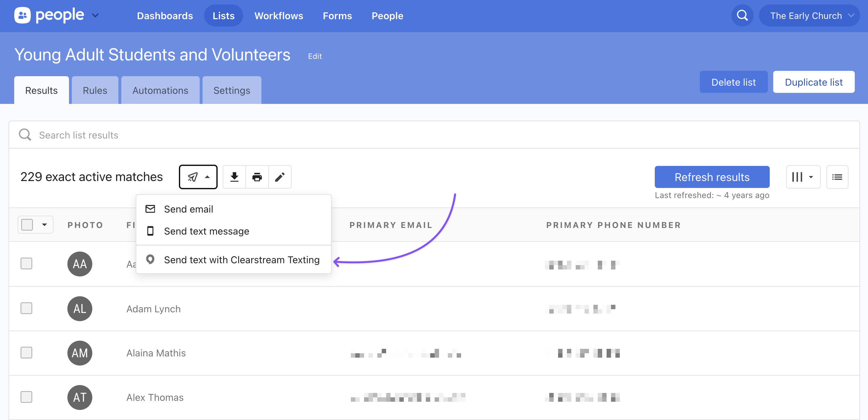Click the Send email icon

(x=151, y=209)
